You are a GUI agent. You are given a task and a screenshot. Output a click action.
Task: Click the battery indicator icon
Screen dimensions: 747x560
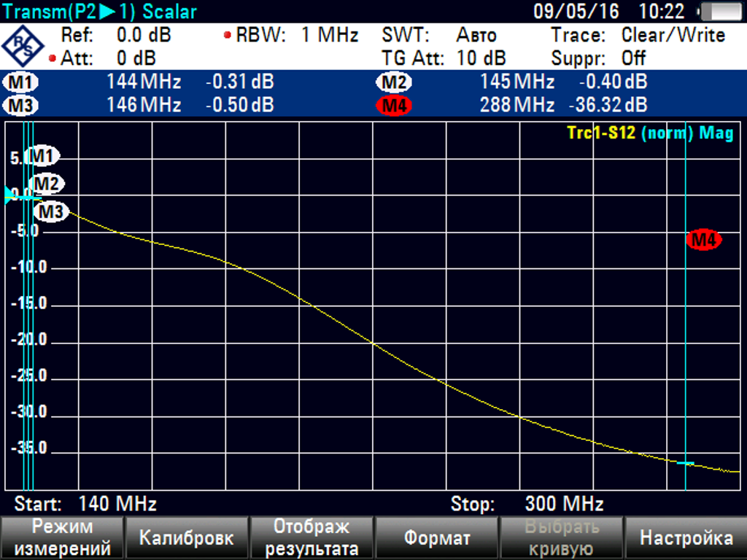(x=720, y=12)
